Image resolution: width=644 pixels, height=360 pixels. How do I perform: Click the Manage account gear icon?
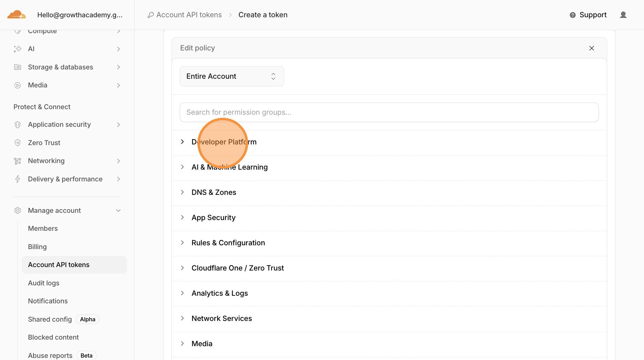(x=18, y=210)
